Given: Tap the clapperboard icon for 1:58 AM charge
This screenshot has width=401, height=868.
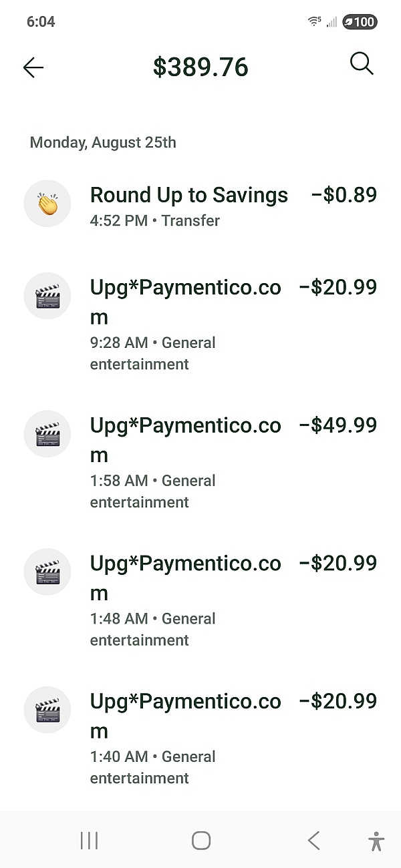Looking at the screenshot, I should click(47, 434).
